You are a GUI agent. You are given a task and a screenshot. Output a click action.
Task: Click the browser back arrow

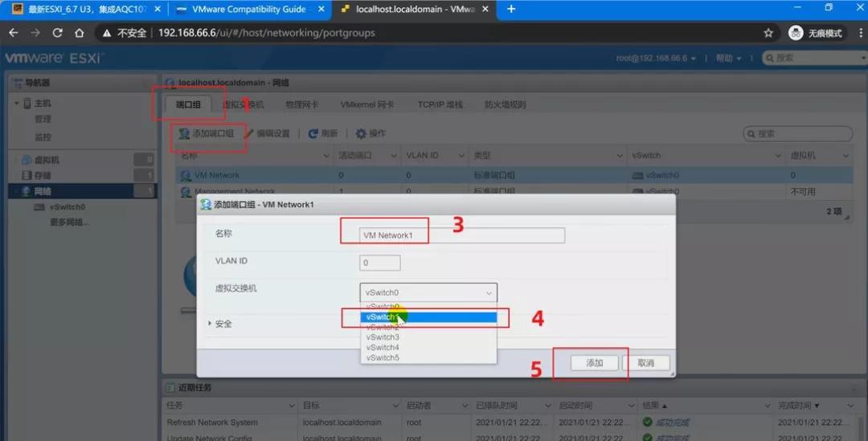[14, 33]
